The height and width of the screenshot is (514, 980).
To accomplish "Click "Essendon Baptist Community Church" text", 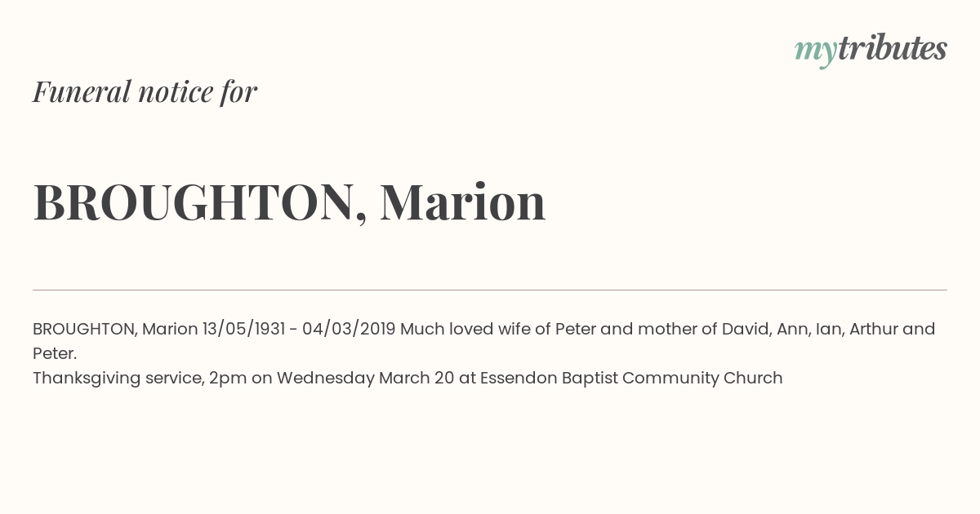I will (631, 378).
